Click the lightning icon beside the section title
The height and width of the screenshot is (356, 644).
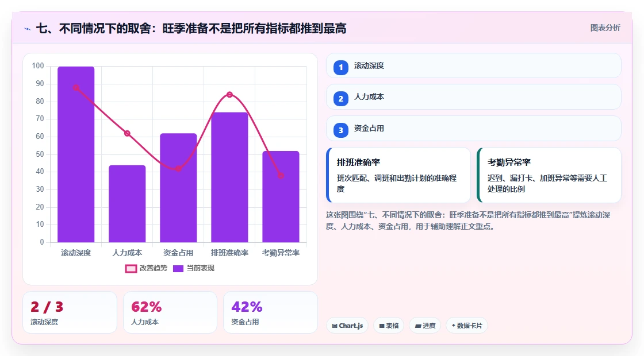click(28, 29)
